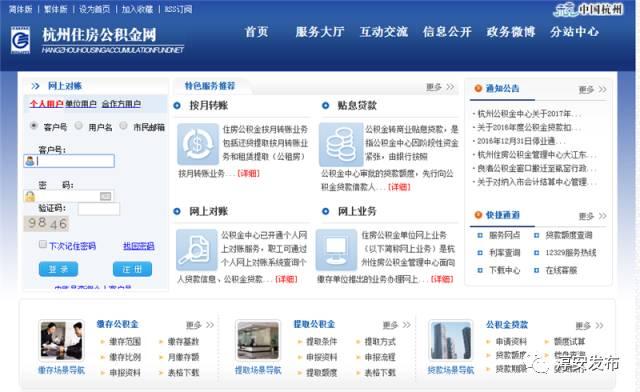
Task: Open 在线客服 quick link
Action: pos(561,270)
